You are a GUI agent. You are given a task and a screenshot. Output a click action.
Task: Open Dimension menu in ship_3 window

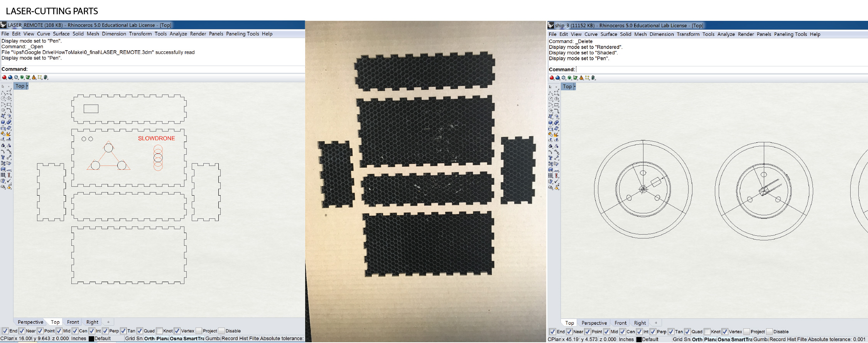click(662, 34)
